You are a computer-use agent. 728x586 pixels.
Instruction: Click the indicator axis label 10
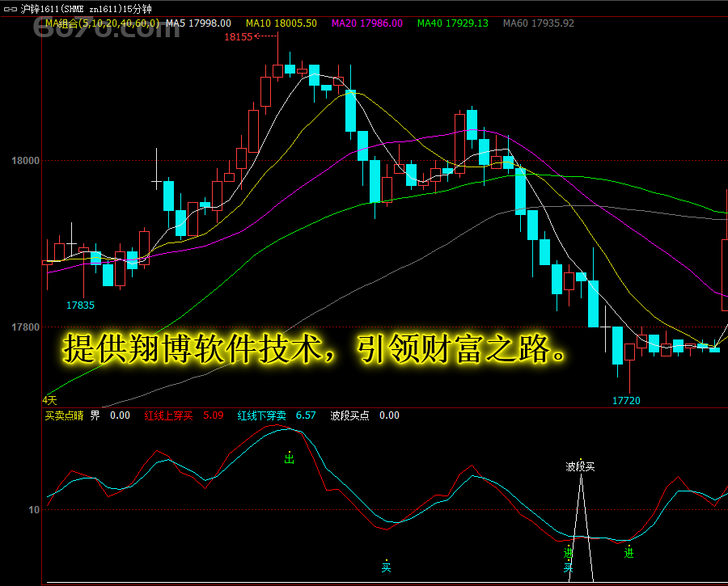pos(34,509)
